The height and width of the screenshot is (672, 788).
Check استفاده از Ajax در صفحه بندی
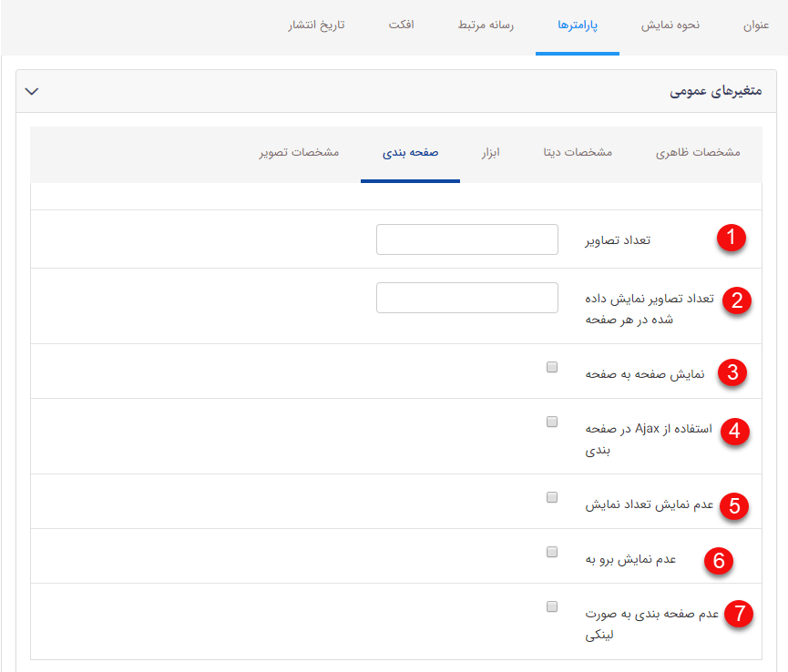click(x=551, y=422)
